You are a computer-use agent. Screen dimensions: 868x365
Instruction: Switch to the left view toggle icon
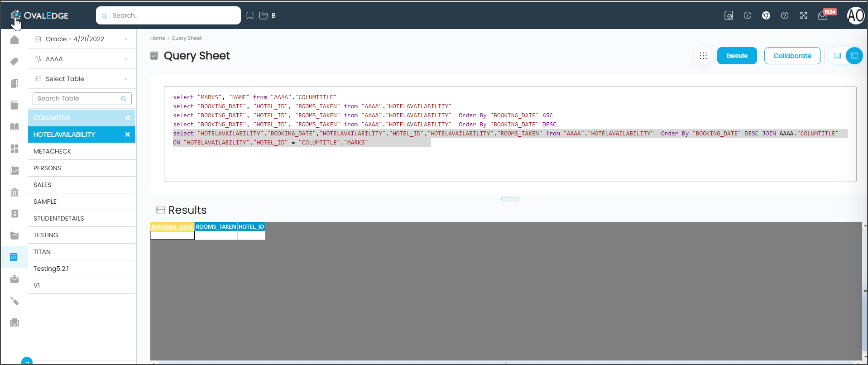click(x=837, y=56)
